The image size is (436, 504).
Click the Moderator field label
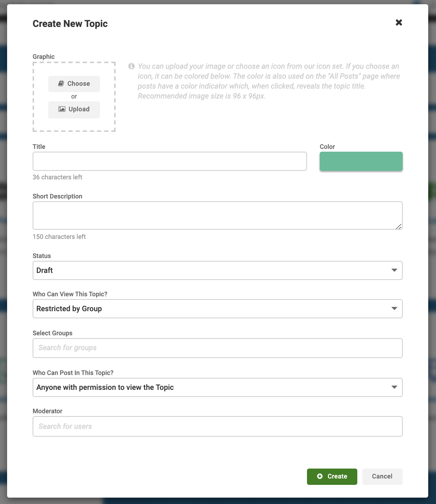47,411
